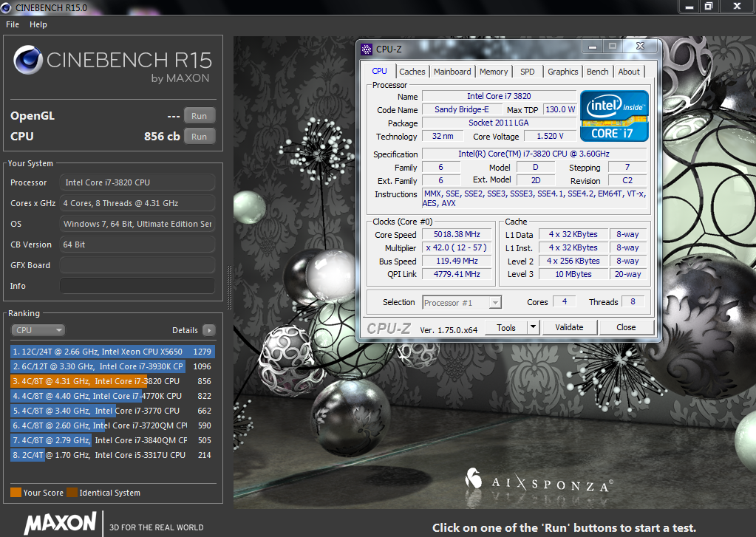Open the Processor #1 selection dropdown
756x537 pixels.
point(462,302)
